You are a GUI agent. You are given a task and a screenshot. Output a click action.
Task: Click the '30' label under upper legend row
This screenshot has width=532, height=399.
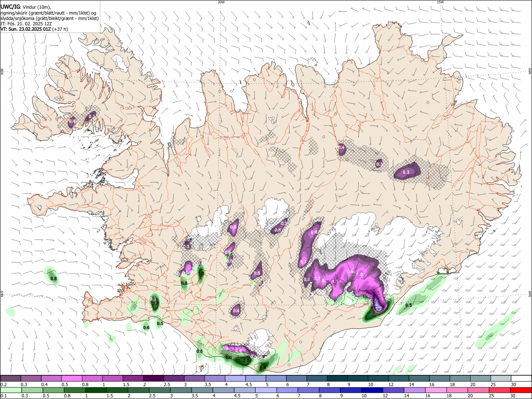click(514, 384)
